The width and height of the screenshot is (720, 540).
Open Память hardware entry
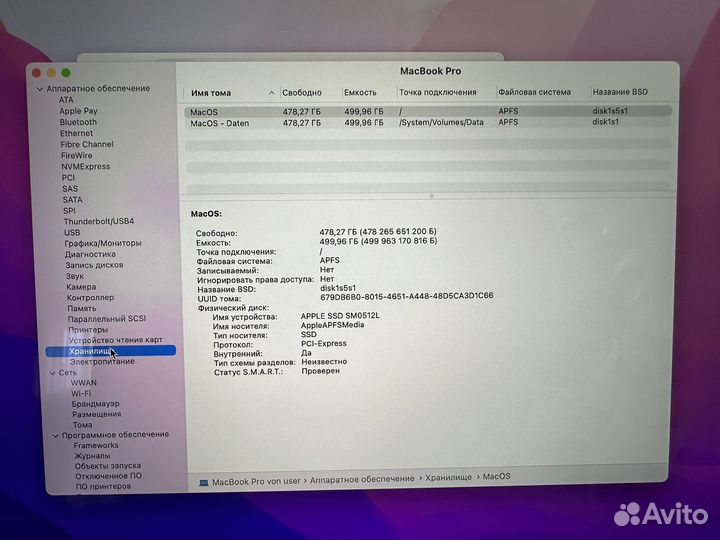coord(82,308)
